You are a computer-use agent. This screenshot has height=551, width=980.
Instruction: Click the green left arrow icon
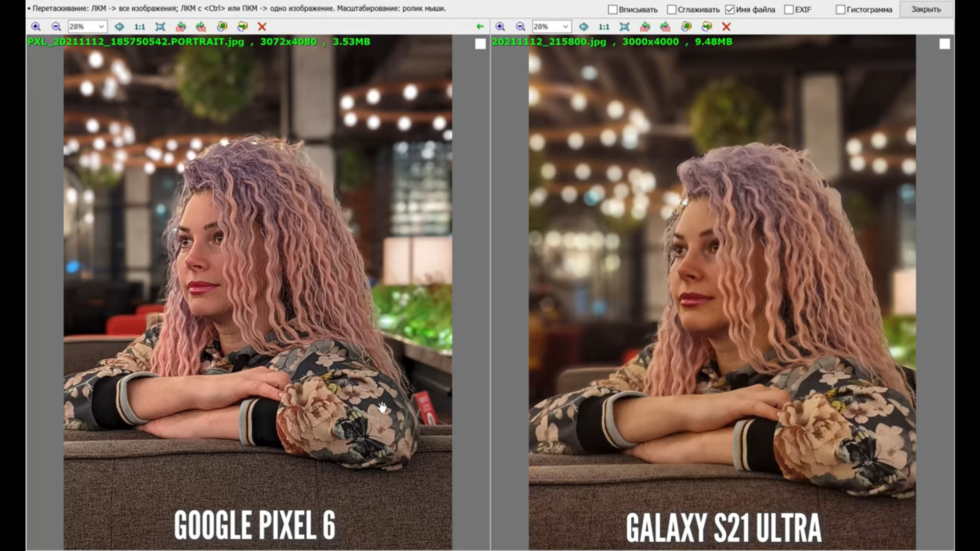[480, 27]
